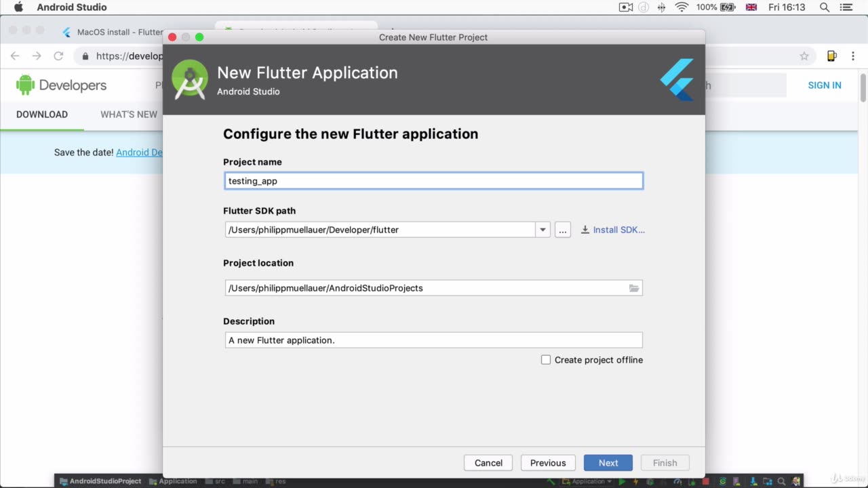
Task: Click the menu bar clock Fri 16:13
Action: (787, 7)
